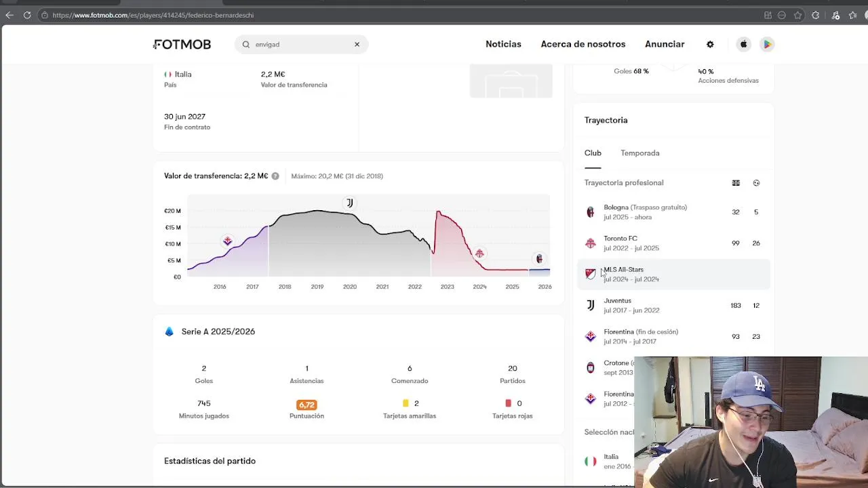Open the browser extensions puzzle icon
Viewport: 868px width, 488px height.
coord(816,15)
